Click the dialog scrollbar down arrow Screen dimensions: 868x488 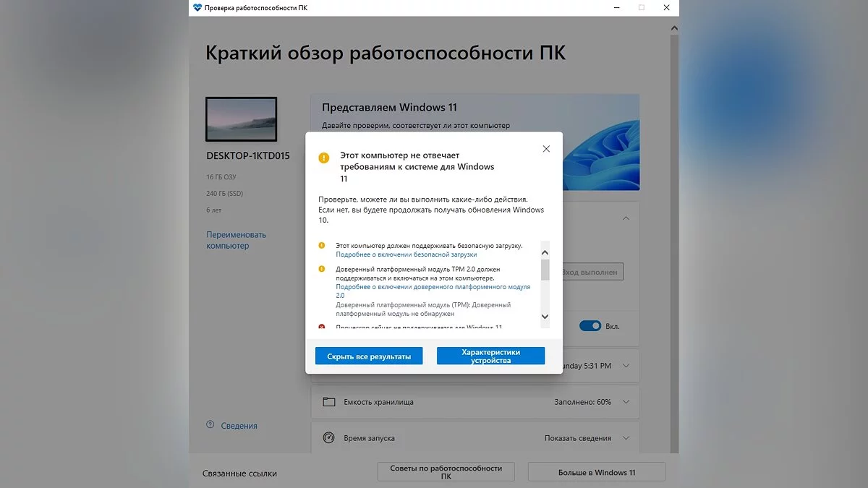pyautogui.click(x=545, y=317)
